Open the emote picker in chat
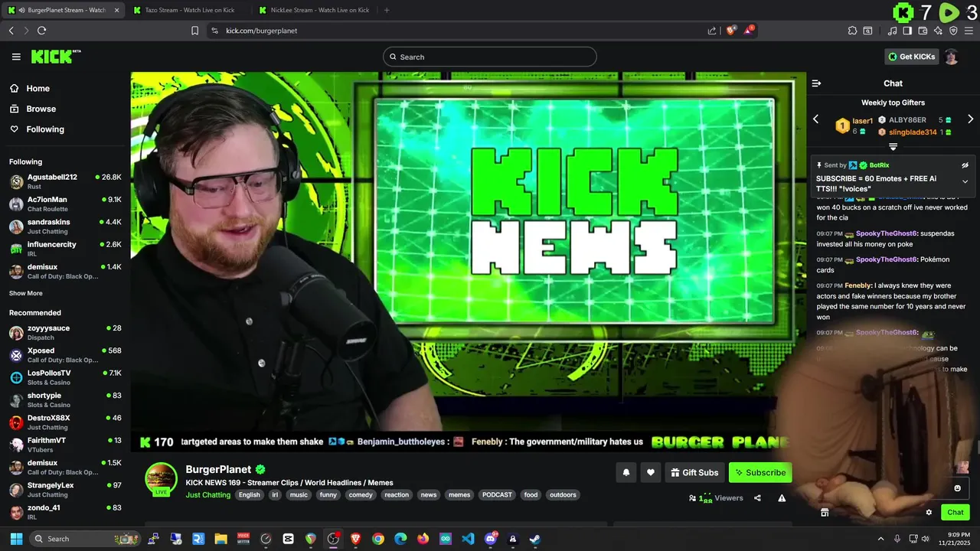Image resolution: width=980 pixels, height=551 pixels. tap(957, 488)
